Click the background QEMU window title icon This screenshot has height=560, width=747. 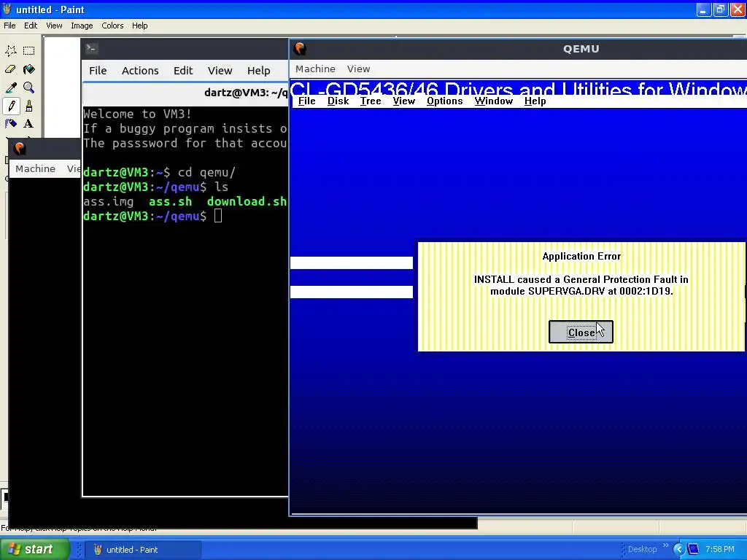pyautogui.click(x=20, y=148)
